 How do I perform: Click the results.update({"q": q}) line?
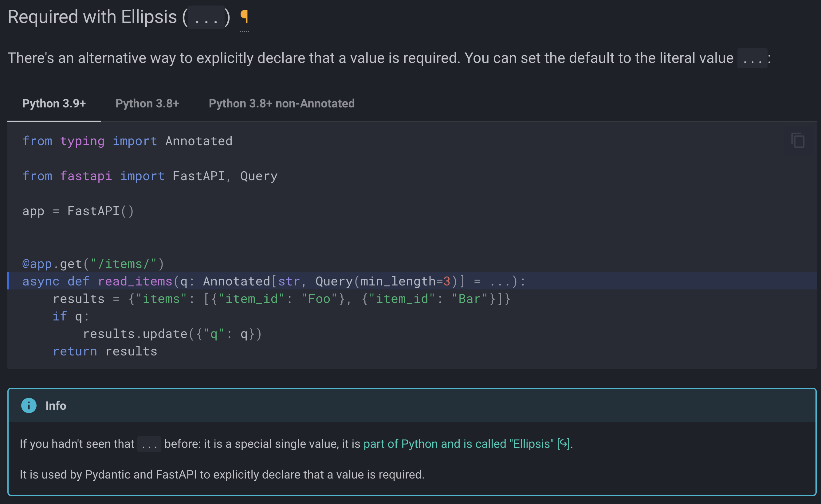pyautogui.click(x=172, y=334)
